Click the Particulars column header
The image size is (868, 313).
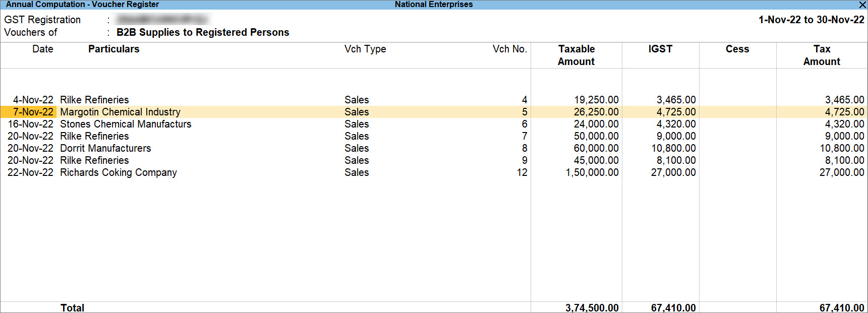coord(114,49)
